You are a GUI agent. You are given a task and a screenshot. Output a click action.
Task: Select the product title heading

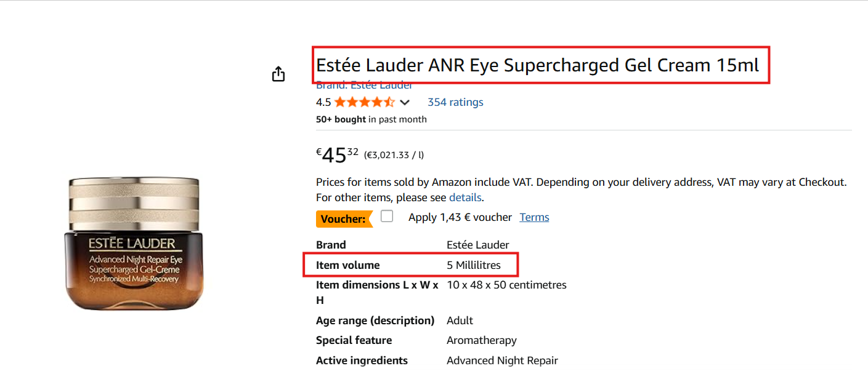tap(537, 65)
